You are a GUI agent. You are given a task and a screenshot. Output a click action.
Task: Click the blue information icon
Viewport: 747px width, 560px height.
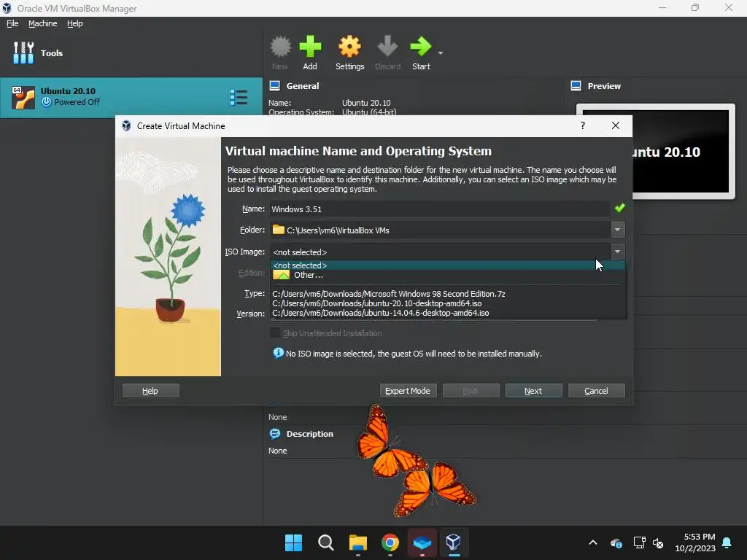(278, 353)
